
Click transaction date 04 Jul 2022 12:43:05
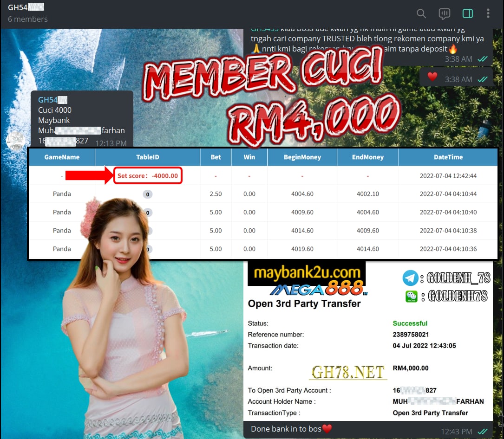click(424, 346)
